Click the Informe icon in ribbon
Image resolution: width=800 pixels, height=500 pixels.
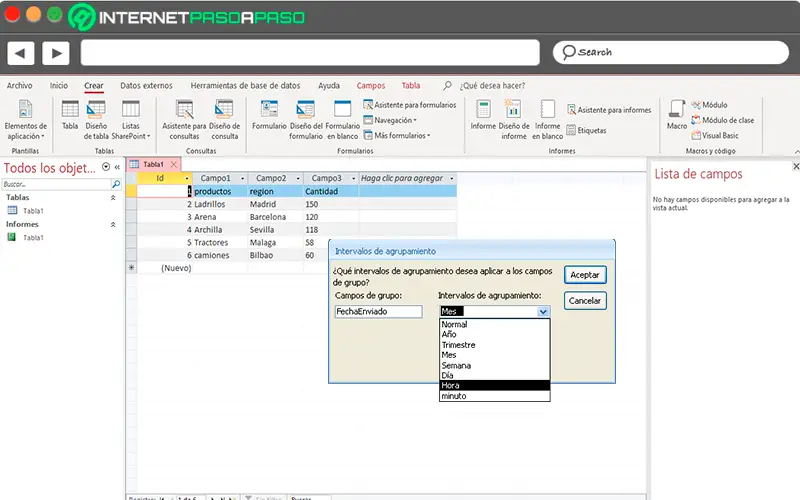click(483, 110)
